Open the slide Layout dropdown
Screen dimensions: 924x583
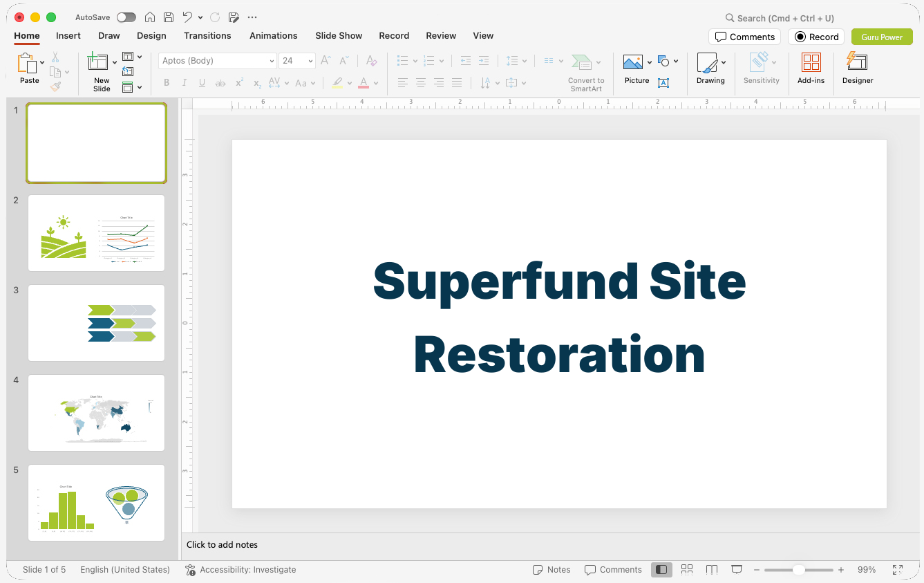131,57
